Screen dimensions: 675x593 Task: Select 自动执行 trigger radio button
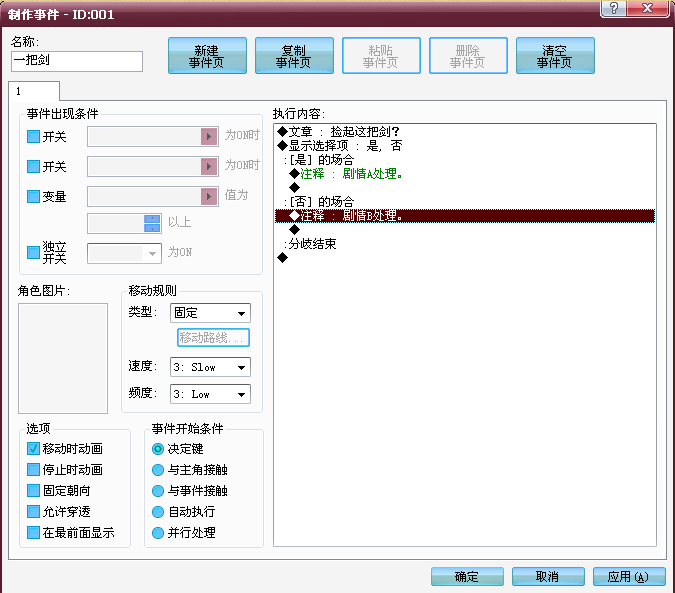pos(158,512)
